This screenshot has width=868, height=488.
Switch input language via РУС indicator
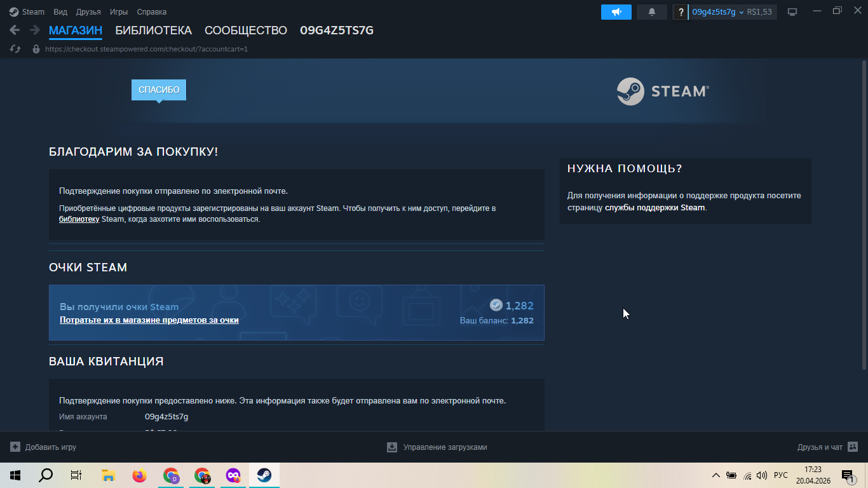(x=781, y=475)
